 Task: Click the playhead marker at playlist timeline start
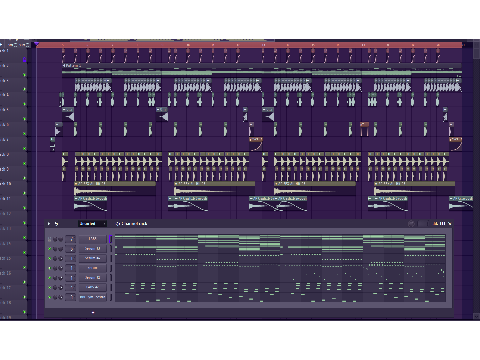(36, 44)
